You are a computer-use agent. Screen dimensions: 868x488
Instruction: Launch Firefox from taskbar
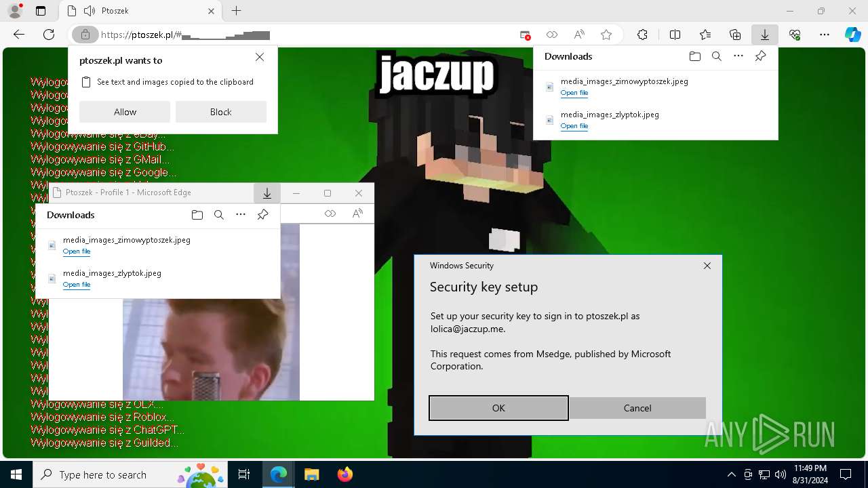click(344, 474)
